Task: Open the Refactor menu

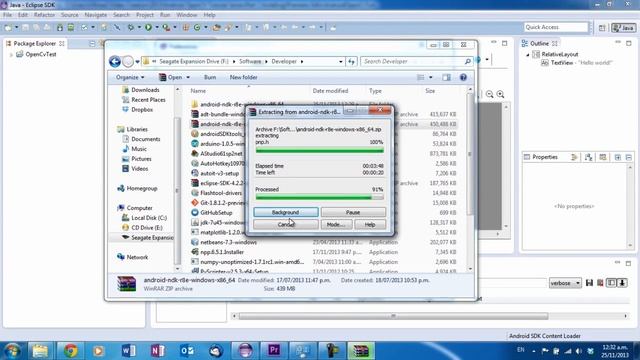Action: (44, 15)
